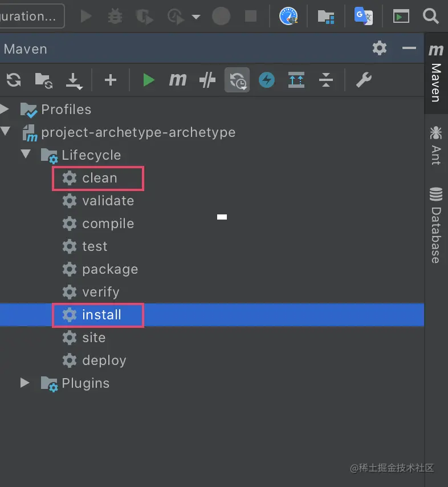
Task: Expand the Profiles node
Action: pos(5,109)
